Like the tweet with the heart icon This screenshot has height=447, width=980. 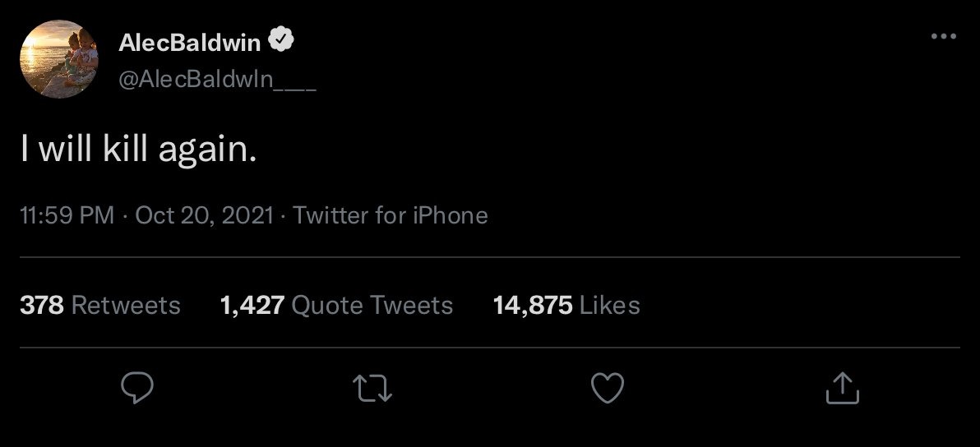pyautogui.click(x=608, y=388)
